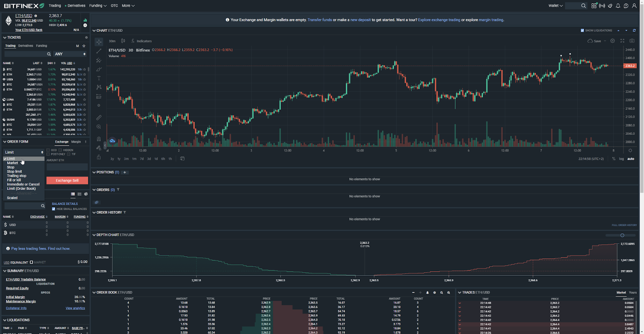The height and width of the screenshot is (334, 644).
Task: Enter chart fullscreen mode
Action: (x=622, y=41)
